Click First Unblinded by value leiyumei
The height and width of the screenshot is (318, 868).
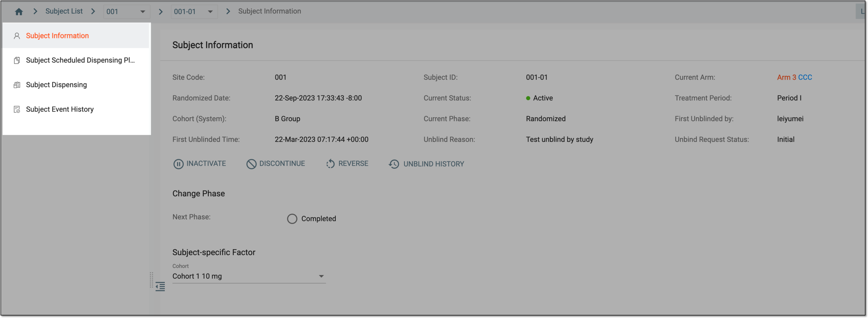tap(790, 119)
